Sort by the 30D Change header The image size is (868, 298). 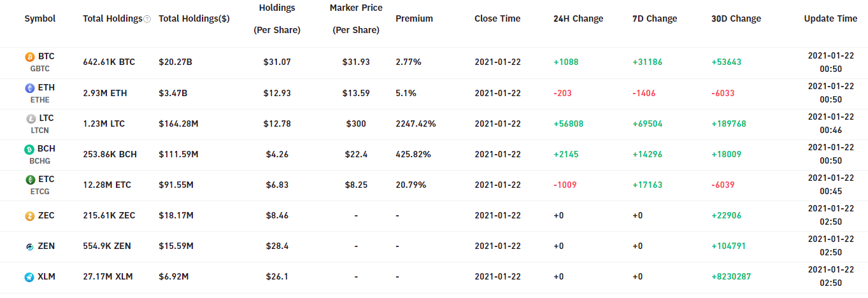point(736,18)
